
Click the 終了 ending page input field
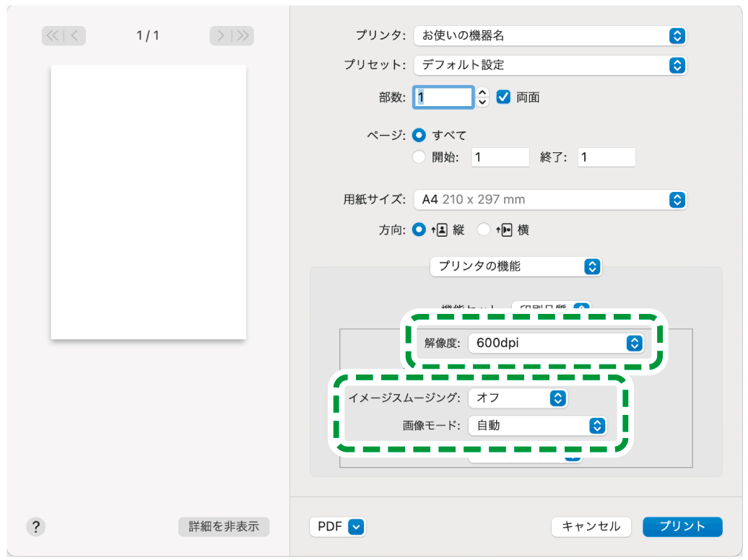[x=606, y=157]
